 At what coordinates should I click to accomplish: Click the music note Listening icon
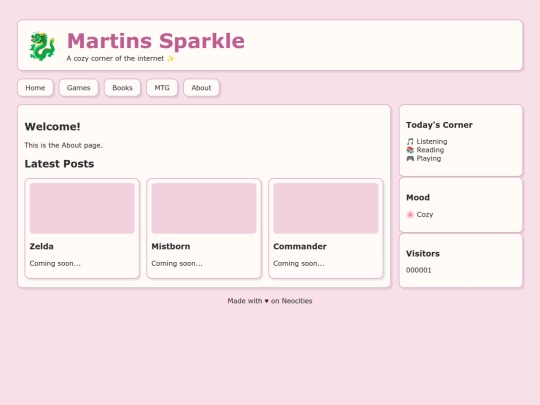coord(410,142)
